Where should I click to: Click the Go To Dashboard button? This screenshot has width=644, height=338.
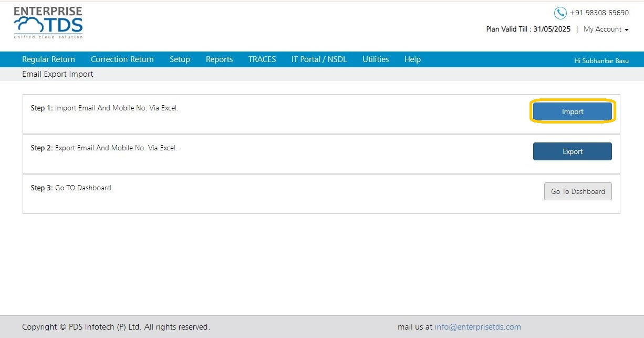point(578,191)
